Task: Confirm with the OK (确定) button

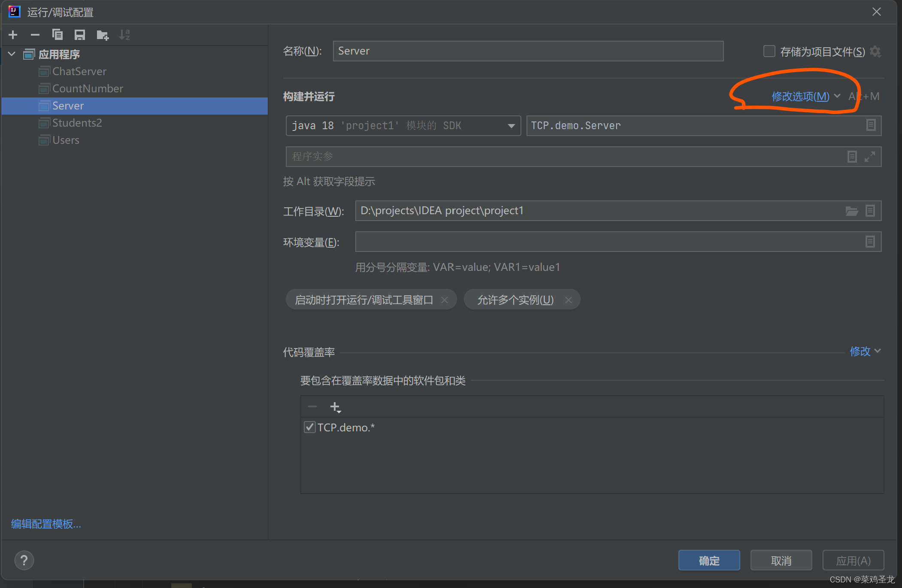Action: [x=709, y=561]
